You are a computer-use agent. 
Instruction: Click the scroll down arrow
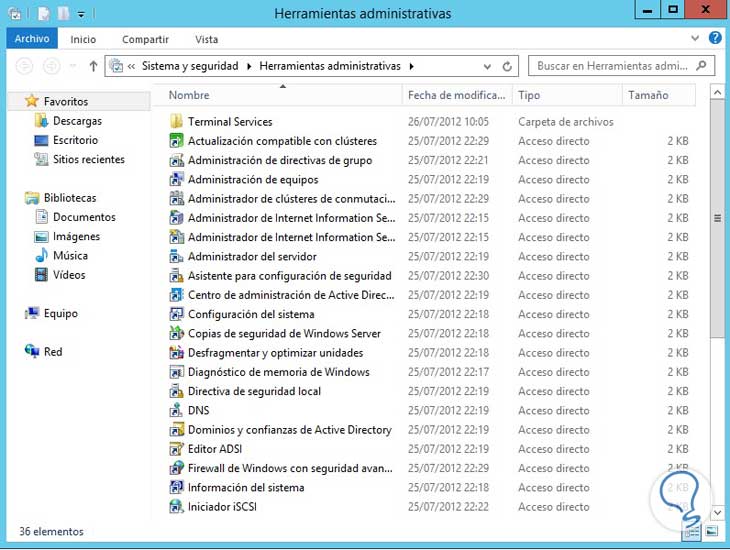coord(717,512)
